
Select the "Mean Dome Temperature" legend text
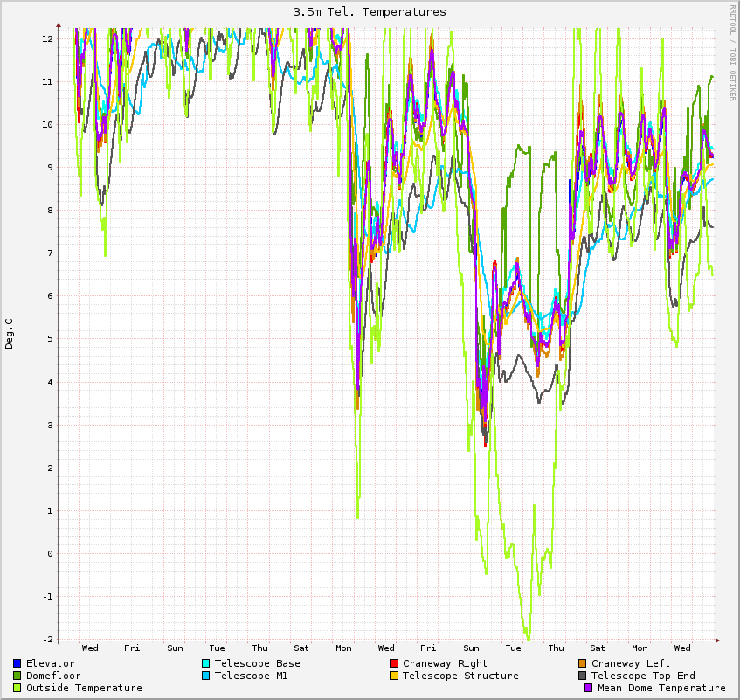[x=661, y=688]
